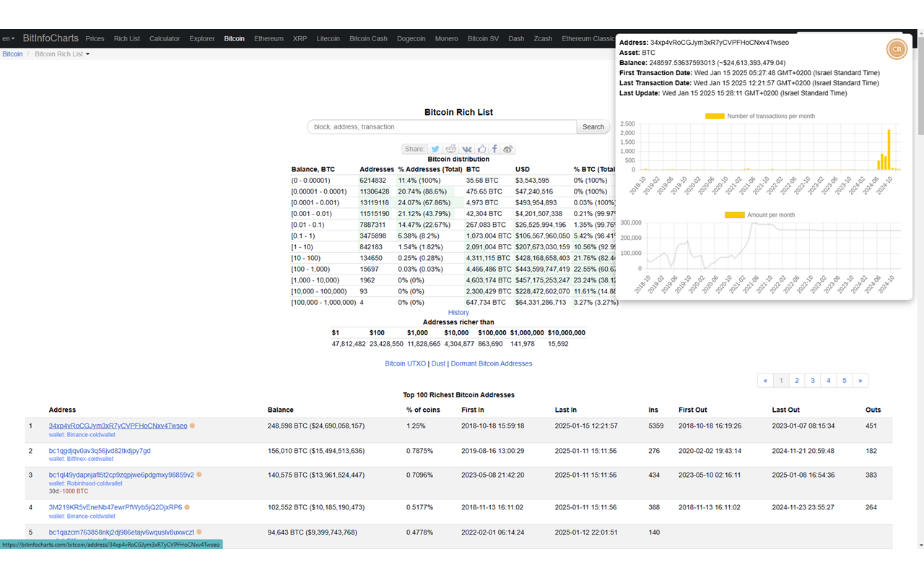The image size is (924, 578).
Task: Go to previous page with « button
Action: [765, 381]
